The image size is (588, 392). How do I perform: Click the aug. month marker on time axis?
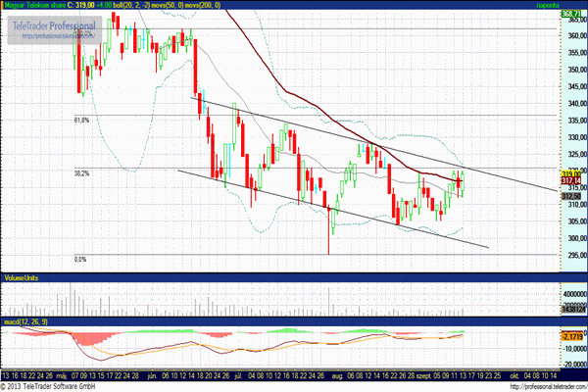336,374
